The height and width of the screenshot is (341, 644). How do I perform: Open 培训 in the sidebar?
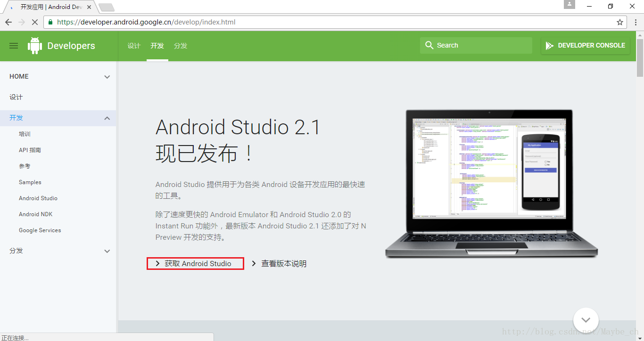25,134
